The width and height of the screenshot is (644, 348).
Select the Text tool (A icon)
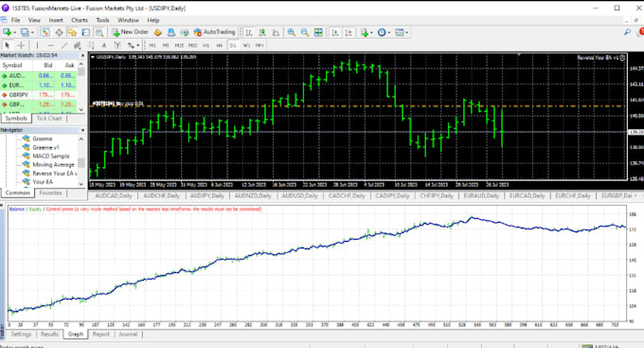point(104,46)
